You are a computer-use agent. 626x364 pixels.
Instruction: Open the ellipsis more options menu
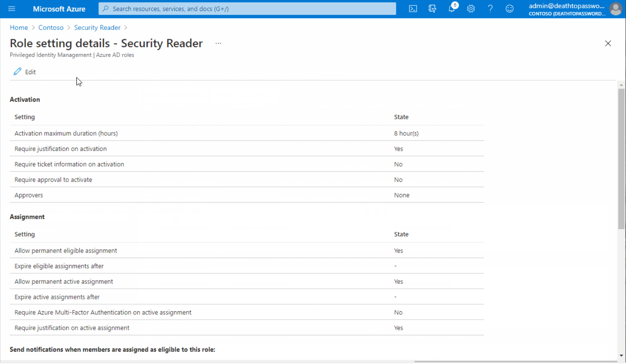pyautogui.click(x=218, y=43)
